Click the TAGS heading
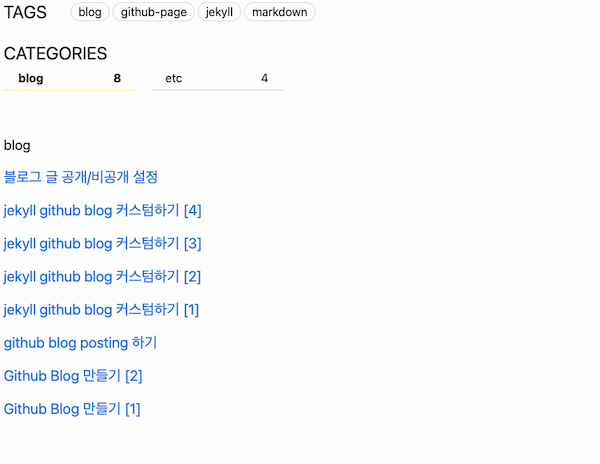The width and height of the screenshot is (600, 464). click(x=25, y=12)
